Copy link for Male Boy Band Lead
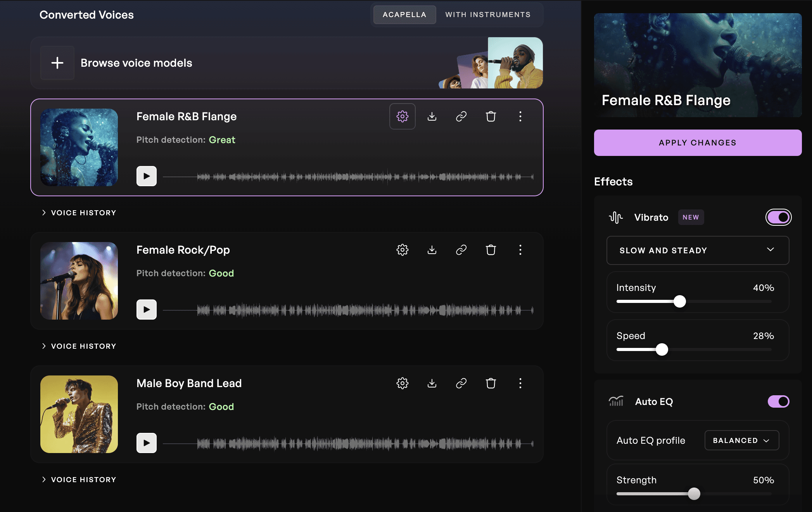 [461, 383]
